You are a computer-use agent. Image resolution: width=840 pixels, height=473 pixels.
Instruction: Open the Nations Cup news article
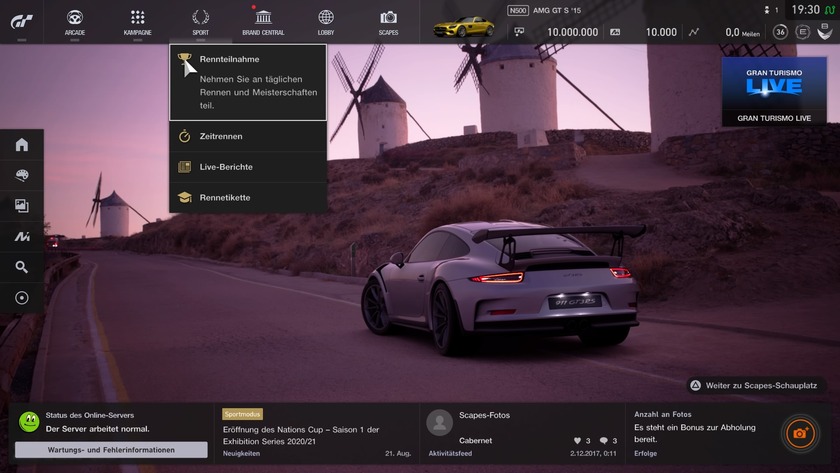315,436
